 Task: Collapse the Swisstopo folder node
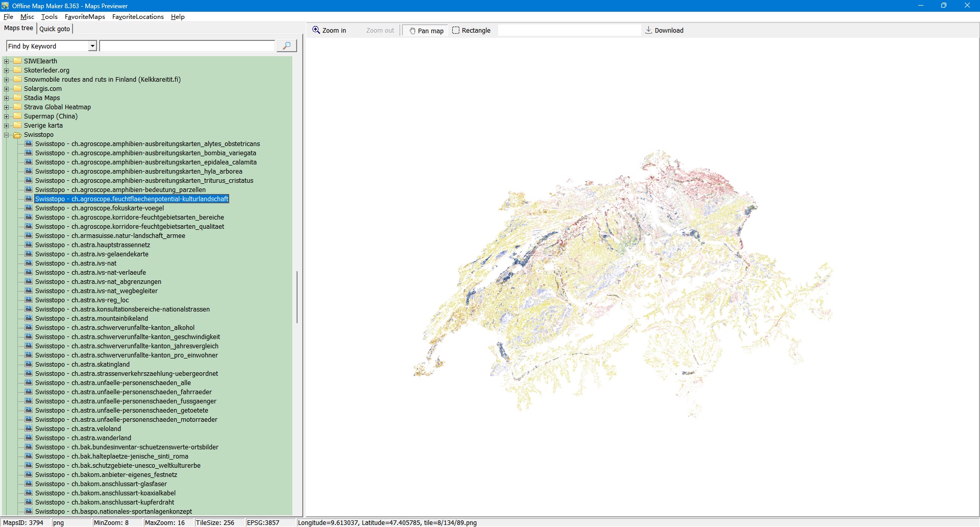pos(7,135)
